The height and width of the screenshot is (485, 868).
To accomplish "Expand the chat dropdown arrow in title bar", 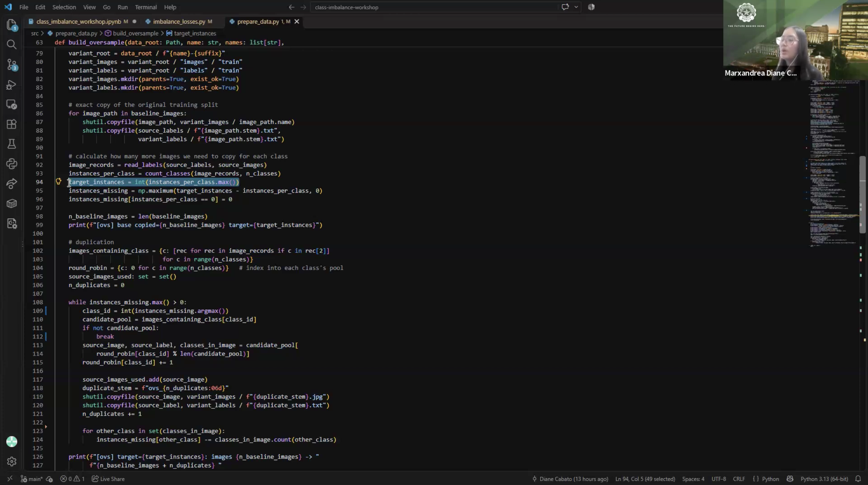I will 576,7.
